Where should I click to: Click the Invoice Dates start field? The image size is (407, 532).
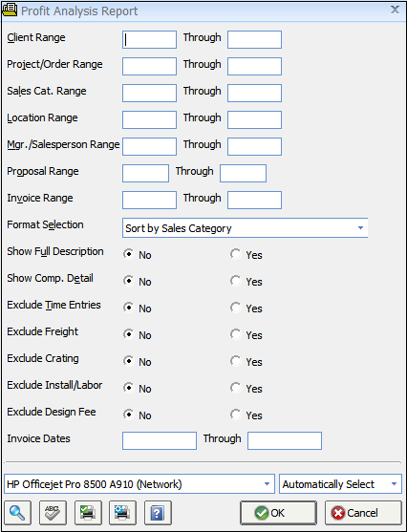click(x=160, y=440)
